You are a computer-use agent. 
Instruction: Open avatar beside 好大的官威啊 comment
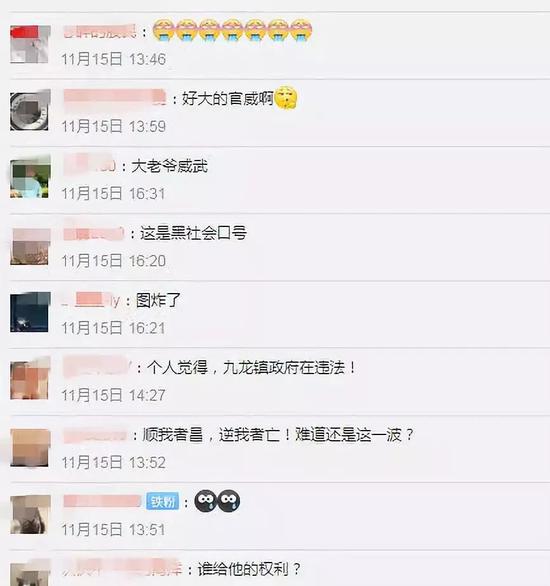[x=30, y=110]
